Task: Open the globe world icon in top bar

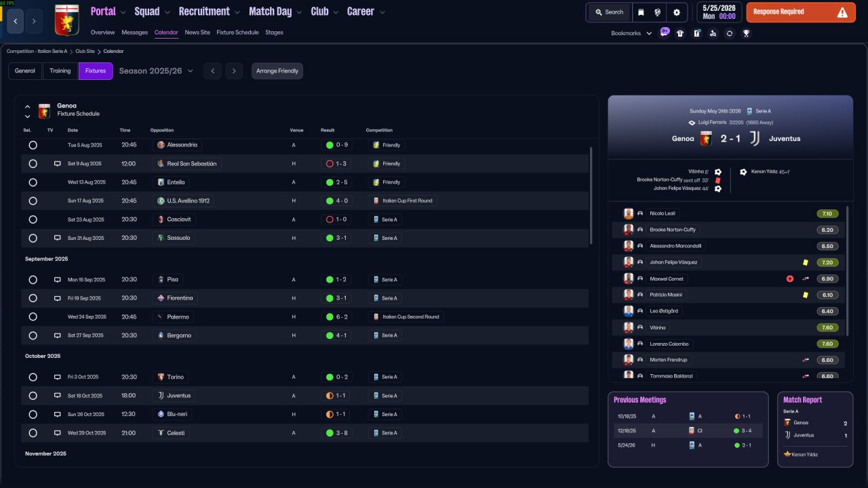Action: coord(658,12)
